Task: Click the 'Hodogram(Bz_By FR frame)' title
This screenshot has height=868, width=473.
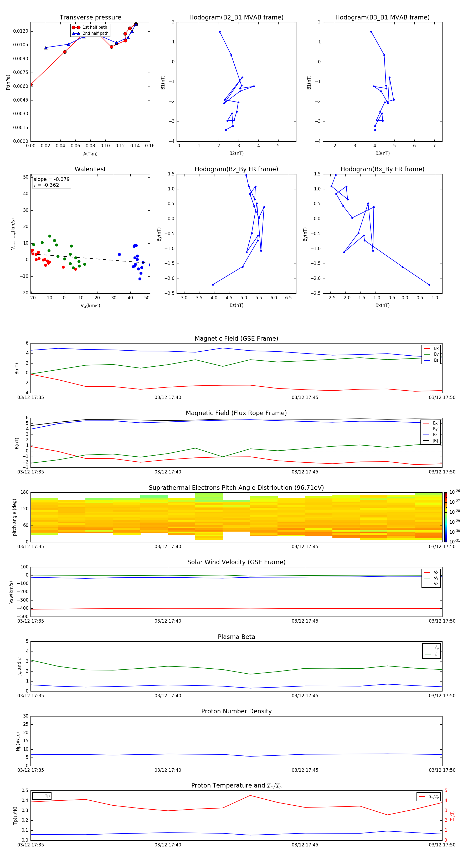Action: tap(236, 169)
